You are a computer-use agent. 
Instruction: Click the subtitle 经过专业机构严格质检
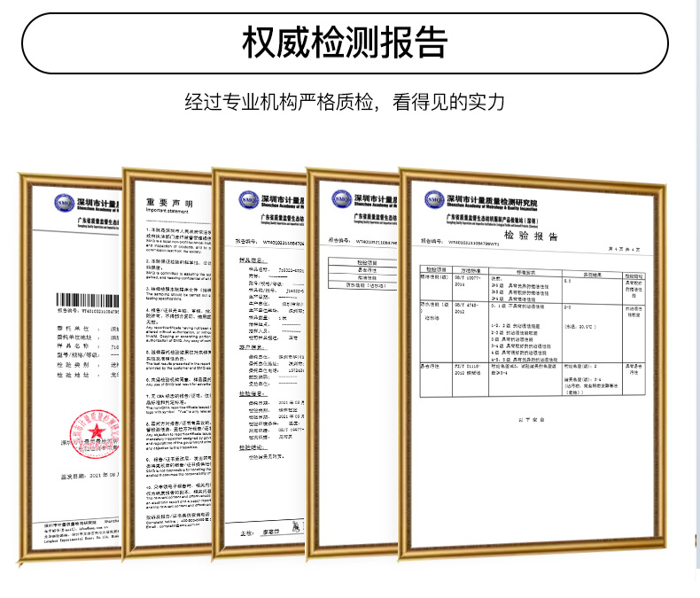click(345, 101)
